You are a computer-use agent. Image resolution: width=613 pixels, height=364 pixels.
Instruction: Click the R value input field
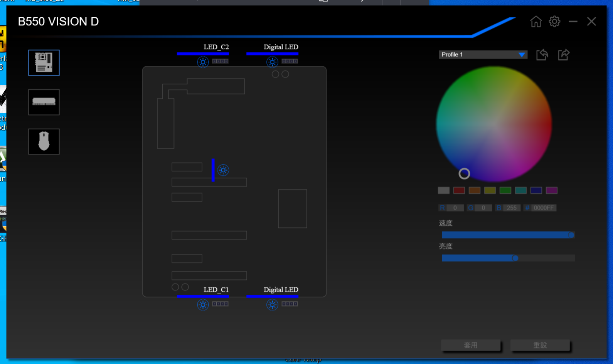(x=455, y=208)
